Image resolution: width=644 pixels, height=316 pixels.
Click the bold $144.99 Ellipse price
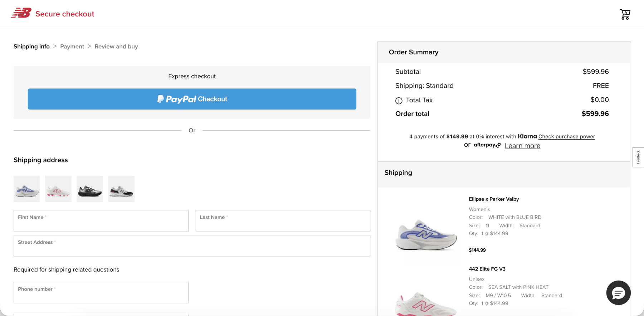(x=477, y=250)
